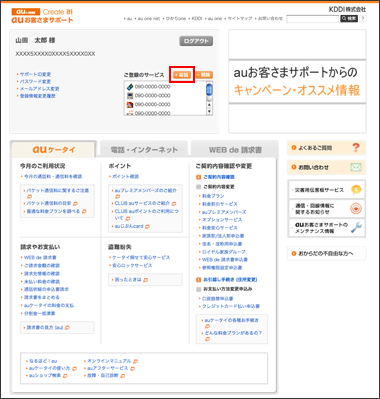Open the auプレミアメンバーズのご紹介 link

[146, 191]
